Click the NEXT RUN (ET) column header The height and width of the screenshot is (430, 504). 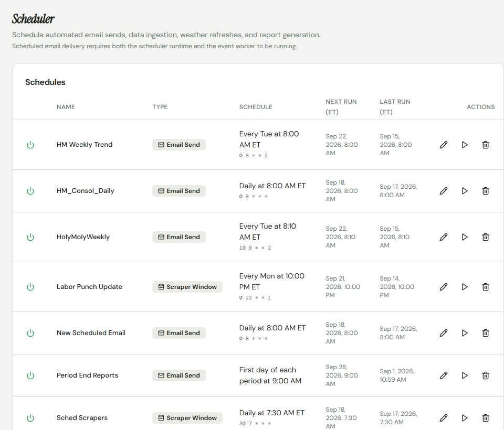(x=341, y=107)
